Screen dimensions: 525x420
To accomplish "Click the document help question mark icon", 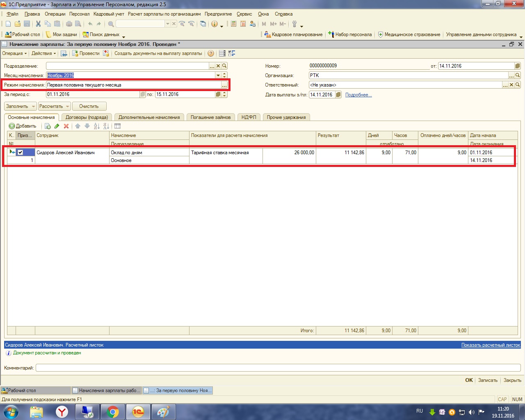I will point(210,53).
